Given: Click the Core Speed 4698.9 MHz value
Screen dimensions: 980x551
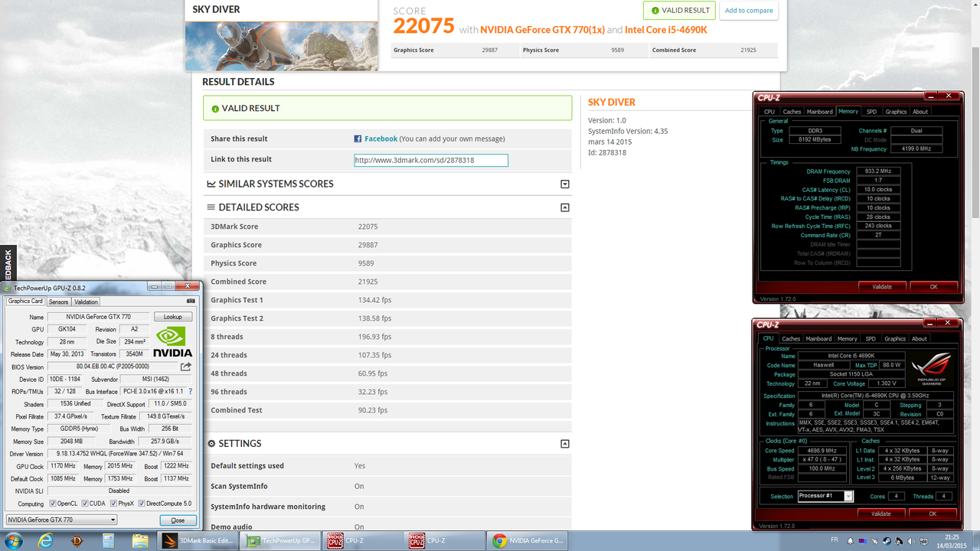Looking at the screenshot, I should click(821, 451).
